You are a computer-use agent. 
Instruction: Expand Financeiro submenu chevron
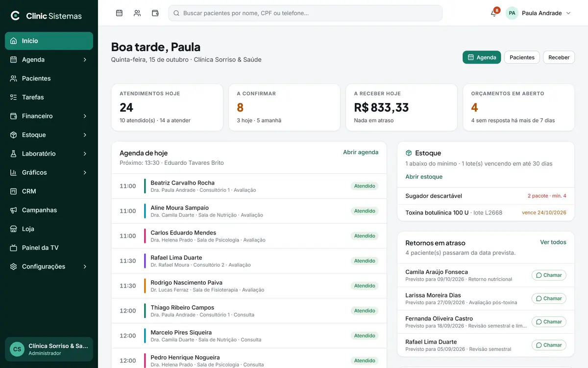point(85,116)
